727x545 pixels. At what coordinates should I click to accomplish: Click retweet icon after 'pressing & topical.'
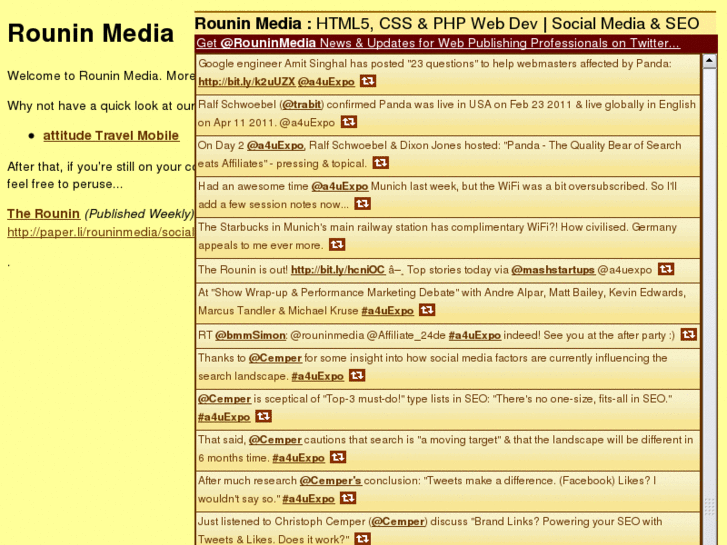(381, 163)
